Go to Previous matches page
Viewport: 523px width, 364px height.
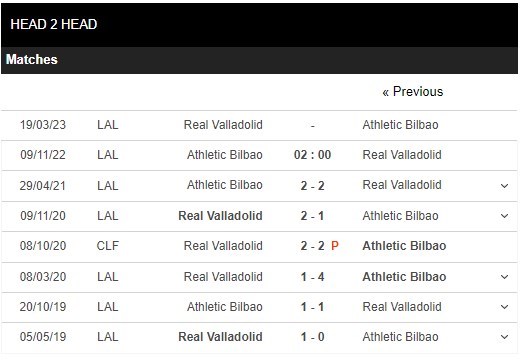point(413,92)
